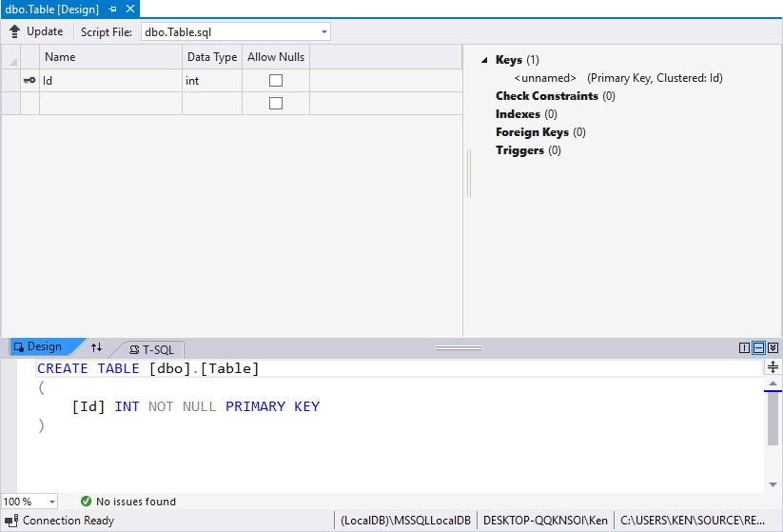Click the DESKTOP-QQKNSOI\Ken status entry
The height and width of the screenshot is (532, 783).
pyautogui.click(x=545, y=521)
